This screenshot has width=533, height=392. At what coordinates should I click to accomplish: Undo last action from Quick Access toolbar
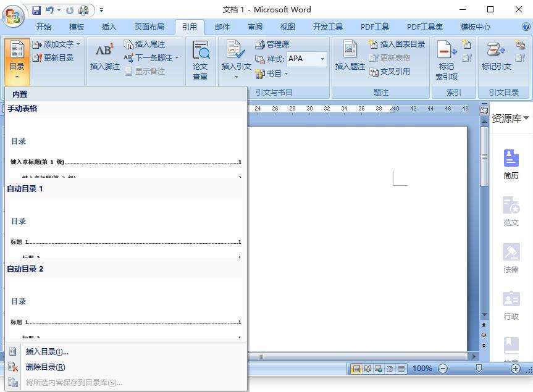click(x=50, y=10)
